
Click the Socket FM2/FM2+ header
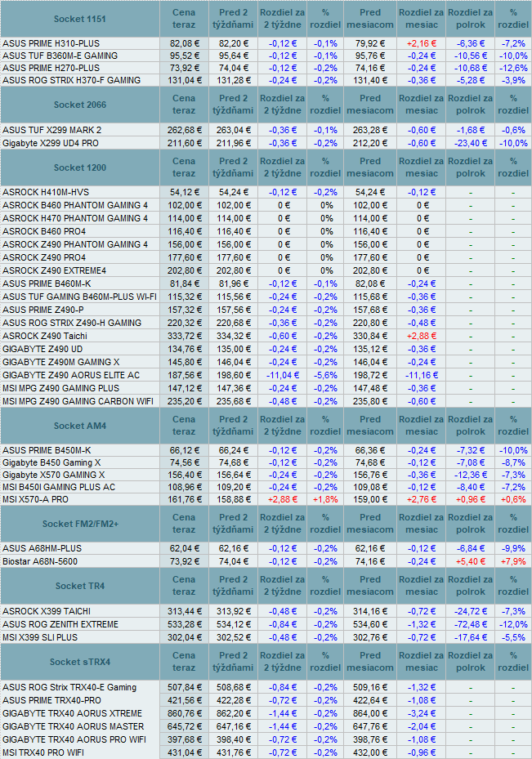click(80, 524)
